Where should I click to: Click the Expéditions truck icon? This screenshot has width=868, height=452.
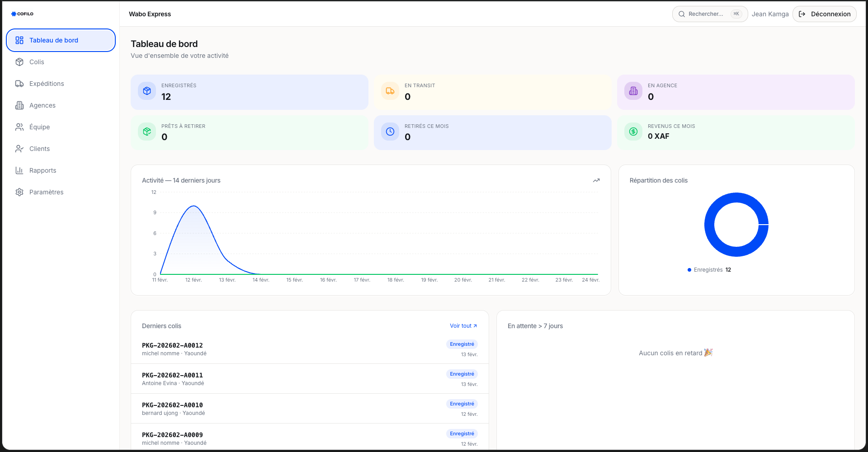pos(19,84)
